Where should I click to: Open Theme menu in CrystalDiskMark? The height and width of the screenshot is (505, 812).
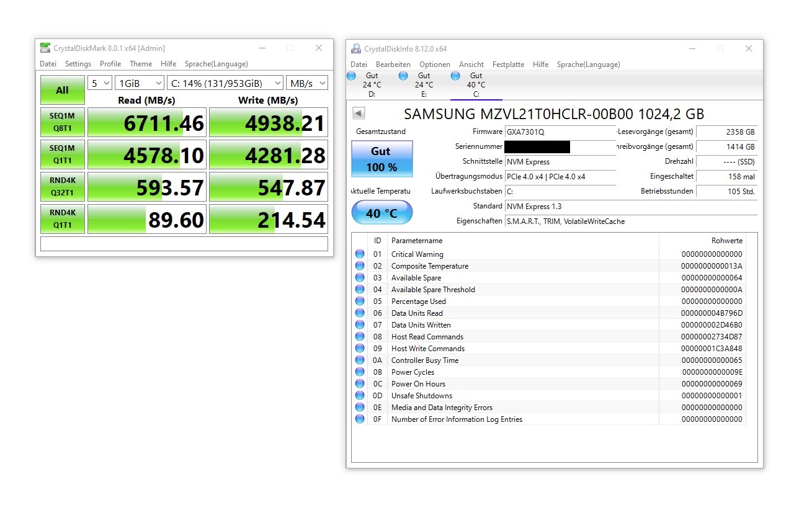141,64
